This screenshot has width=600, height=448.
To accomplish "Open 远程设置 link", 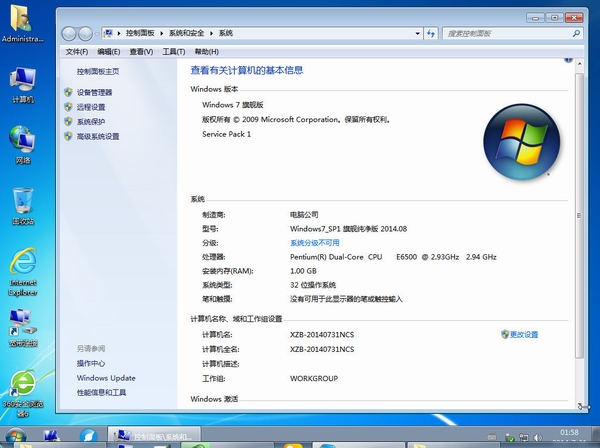I will (x=91, y=107).
